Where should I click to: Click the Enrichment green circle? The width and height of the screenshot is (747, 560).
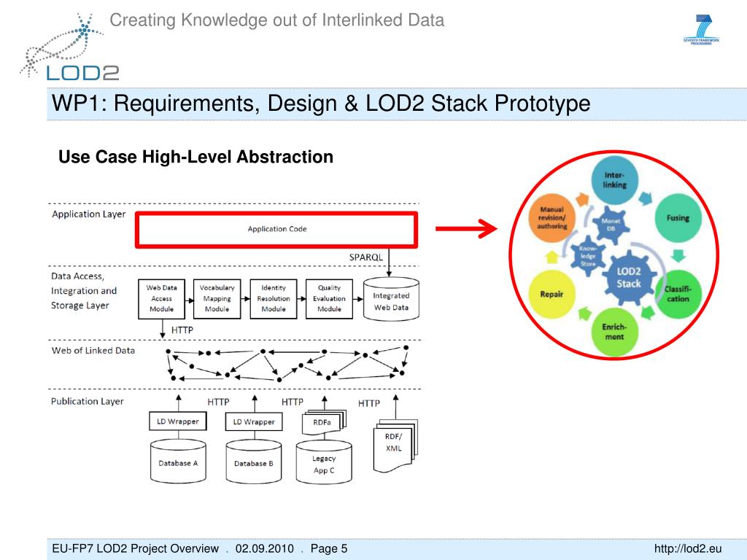[x=614, y=332]
